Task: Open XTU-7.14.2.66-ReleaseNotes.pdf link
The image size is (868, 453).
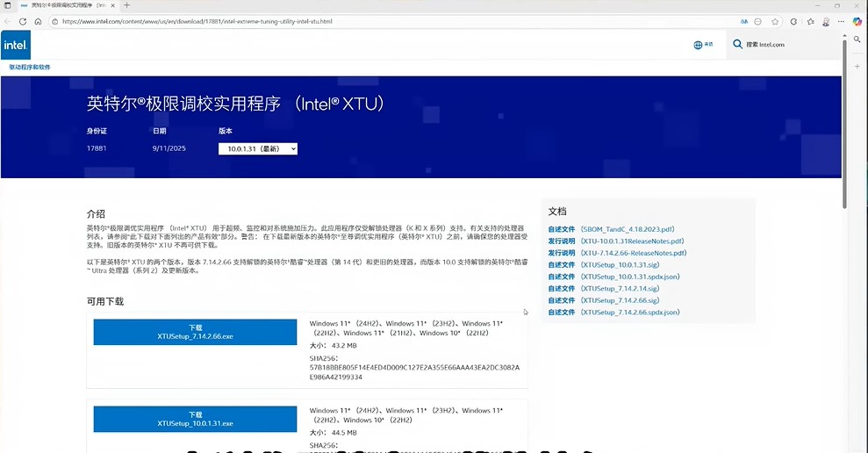Action: coord(634,253)
